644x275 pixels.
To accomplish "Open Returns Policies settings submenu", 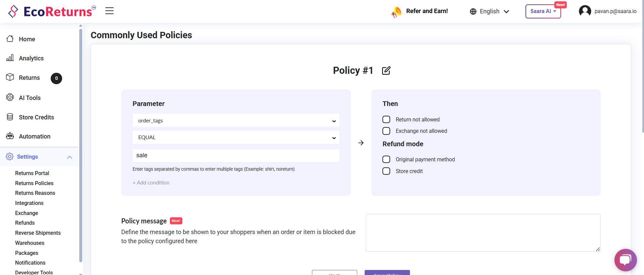I will click(x=34, y=183).
